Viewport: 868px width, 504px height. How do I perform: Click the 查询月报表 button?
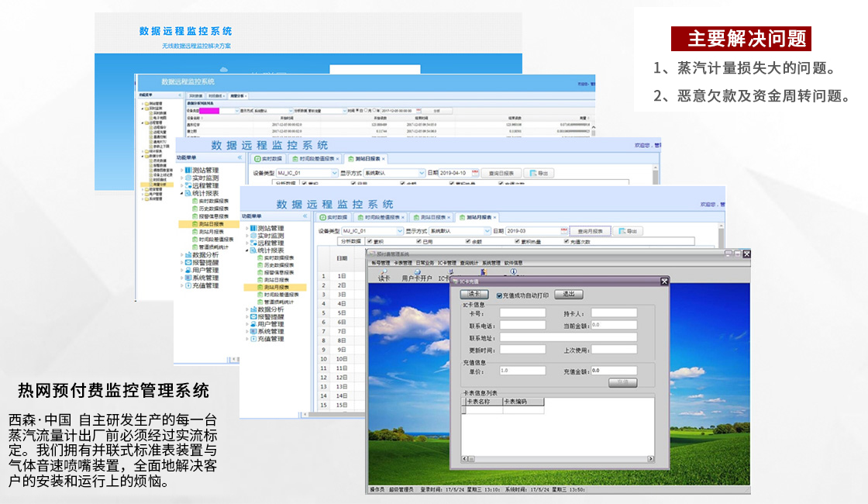589,231
